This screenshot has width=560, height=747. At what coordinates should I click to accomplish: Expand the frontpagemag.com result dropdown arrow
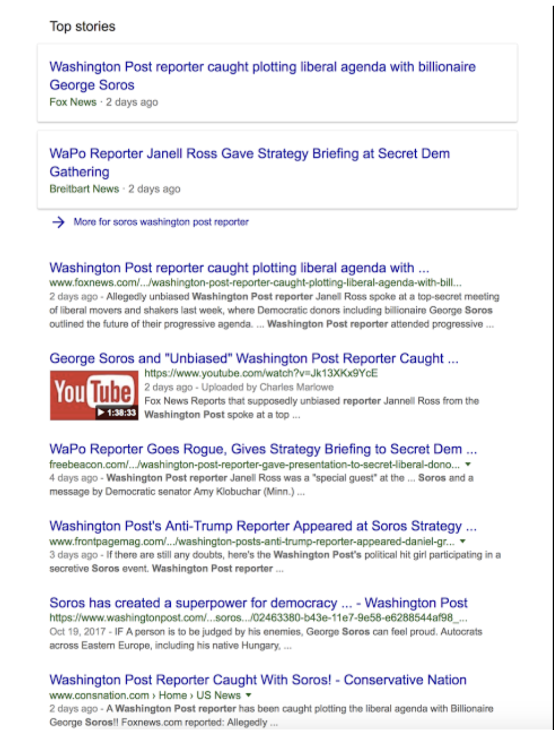(463, 541)
